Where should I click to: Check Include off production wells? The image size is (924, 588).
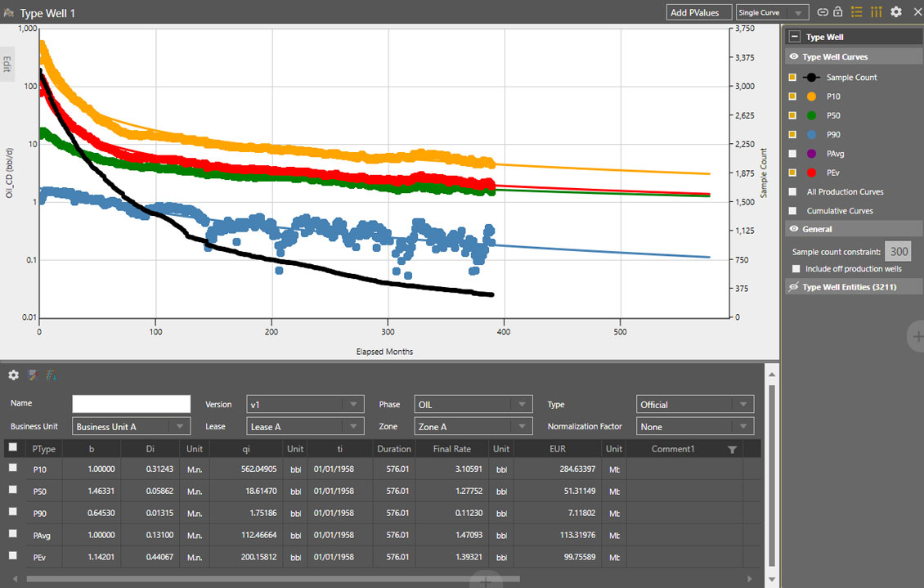coord(796,268)
